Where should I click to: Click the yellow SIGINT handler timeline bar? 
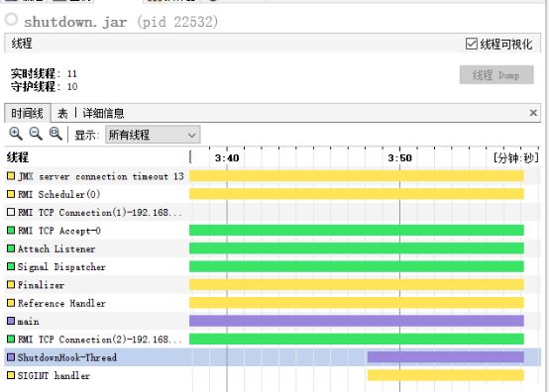446,375
